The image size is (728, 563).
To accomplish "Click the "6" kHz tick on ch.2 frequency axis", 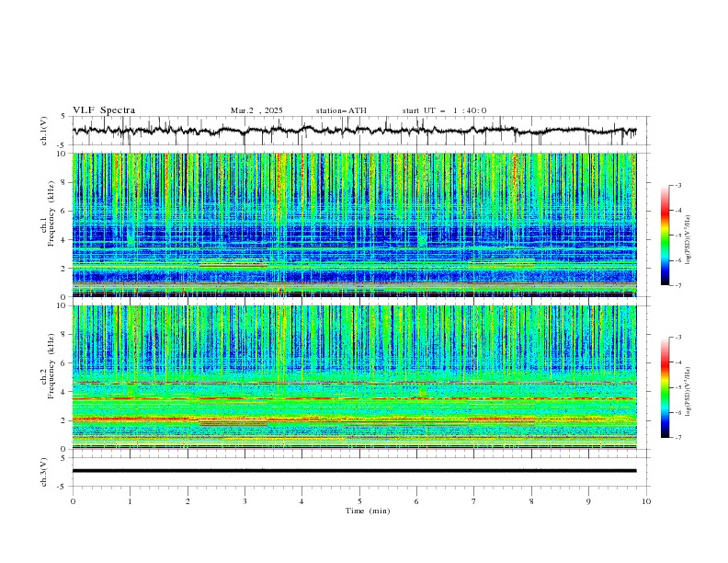I will (65, 362).
